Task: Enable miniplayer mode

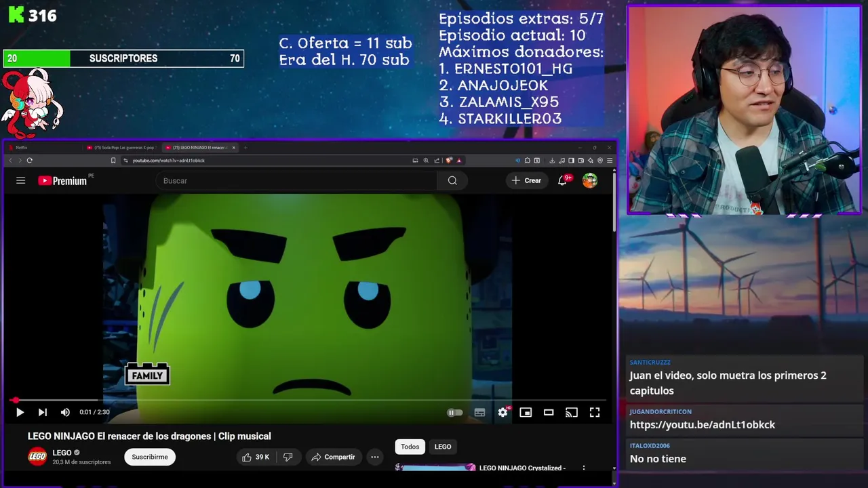Action: click(x=526, y=412)
